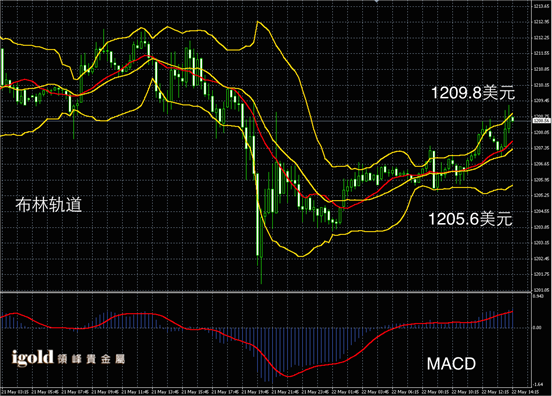Click the MACD 0.00 zero-level label
Image resolution: width=552 pixels, height=396 pixels.
537,327
